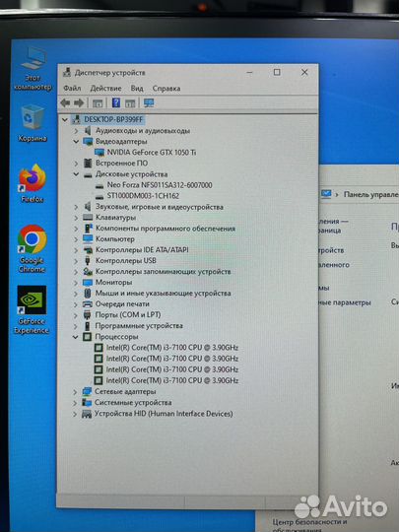This screenshot has height=532, width=399.
Task: Expand Контроллеры USB category
Action: [x=76, y=261]
